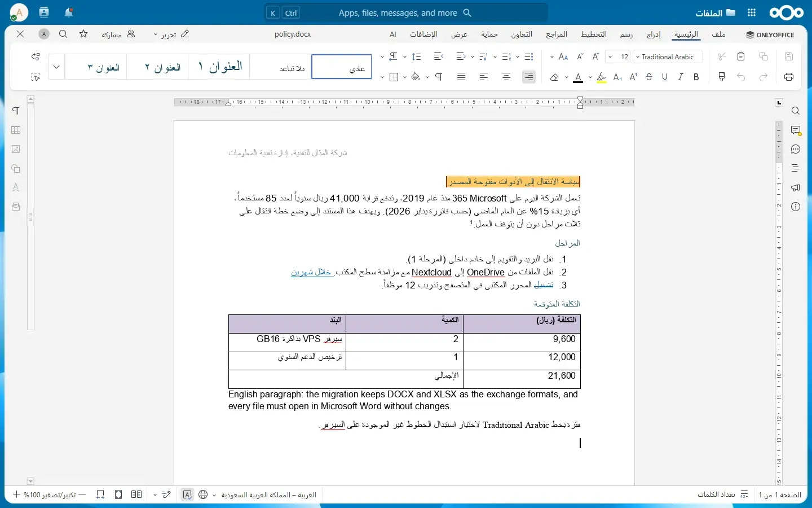Open the headings navigation panel icon

[x=796, y=168]
